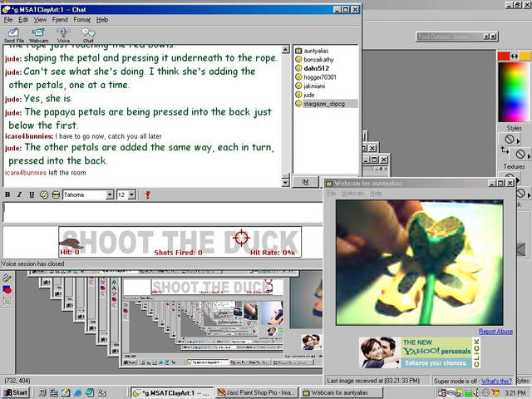Image resolution: width=532 pixels, height=399 pixels.
Task: Select user stargazer_sbpcg in list
Action: (324, 104)
